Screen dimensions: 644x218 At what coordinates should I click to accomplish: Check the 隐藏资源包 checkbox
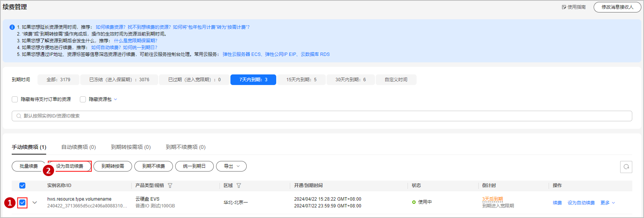[83, 99]
